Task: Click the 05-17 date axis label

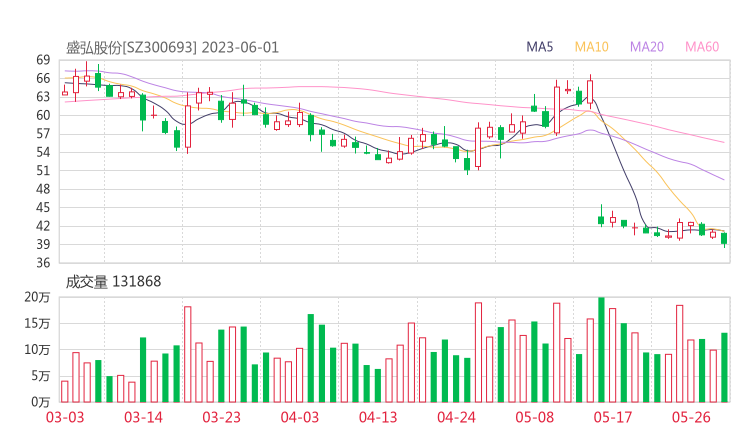Action: [613, 417]
